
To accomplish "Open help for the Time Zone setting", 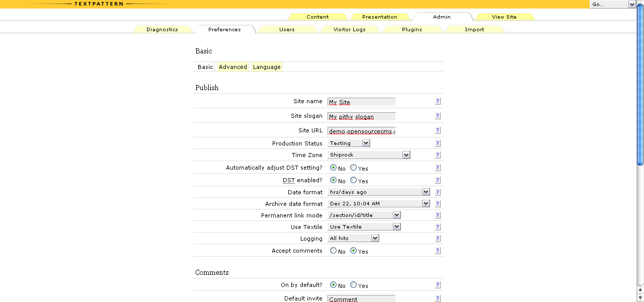I will 438,155.
